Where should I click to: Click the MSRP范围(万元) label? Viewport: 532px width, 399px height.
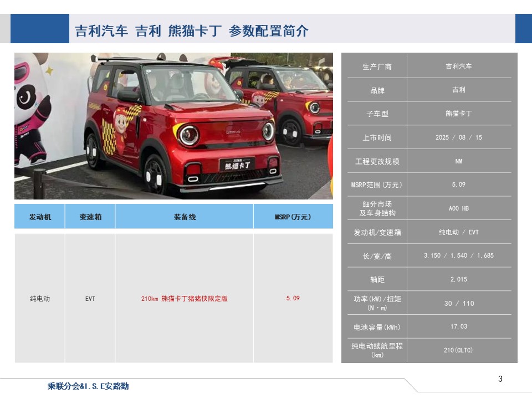tap(377, 185)
